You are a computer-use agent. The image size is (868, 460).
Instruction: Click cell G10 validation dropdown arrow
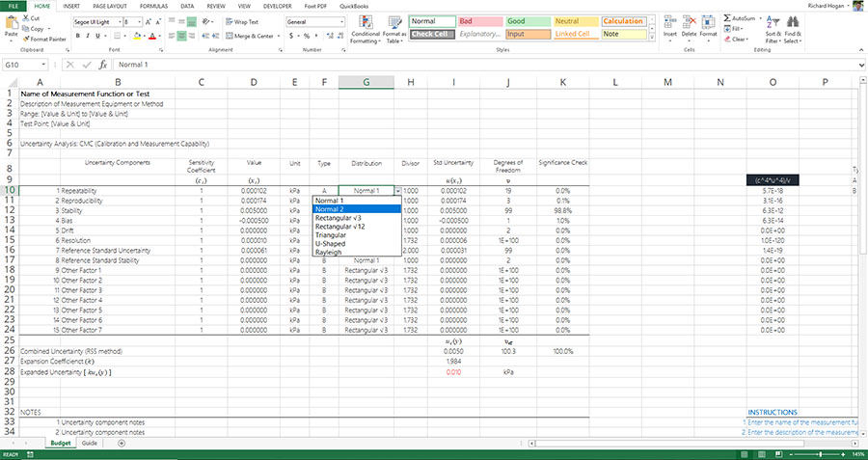click(x=397, y=190)
